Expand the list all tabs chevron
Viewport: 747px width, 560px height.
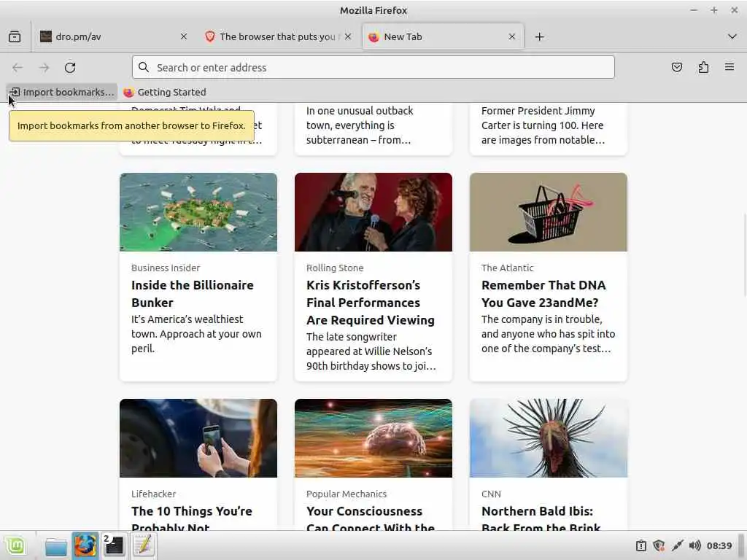tap(732, 36)
